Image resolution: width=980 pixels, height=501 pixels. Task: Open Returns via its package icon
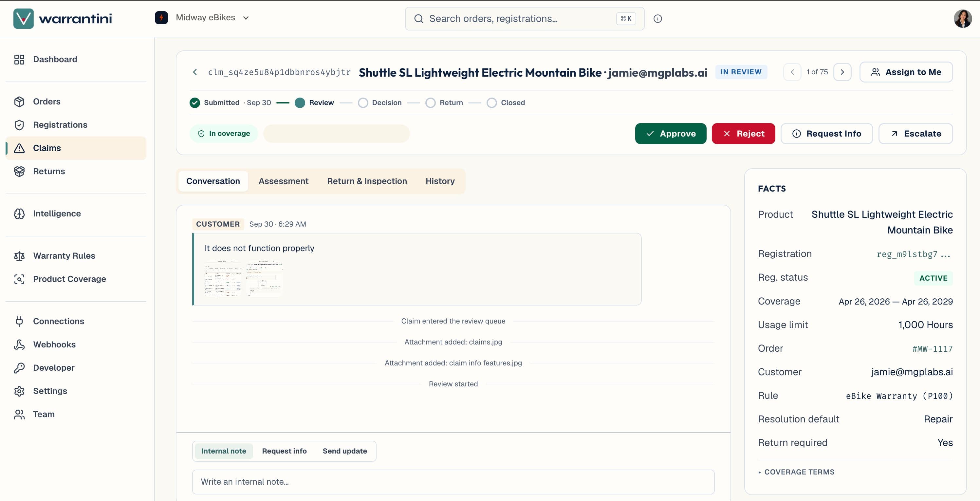pyautogui.click(x=19, y=171)
